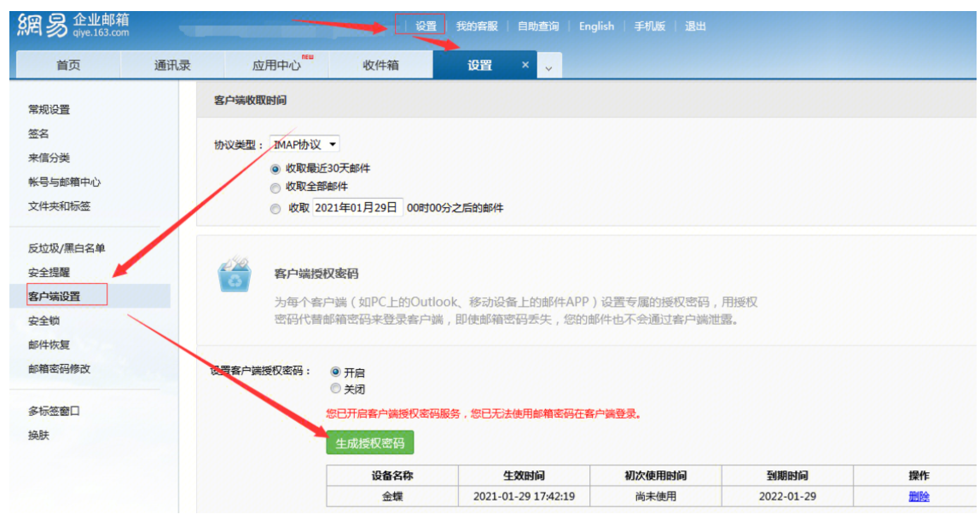Click the expiry date cell 2022-01-29
This screenshot has width=980, height=520.
787,496
